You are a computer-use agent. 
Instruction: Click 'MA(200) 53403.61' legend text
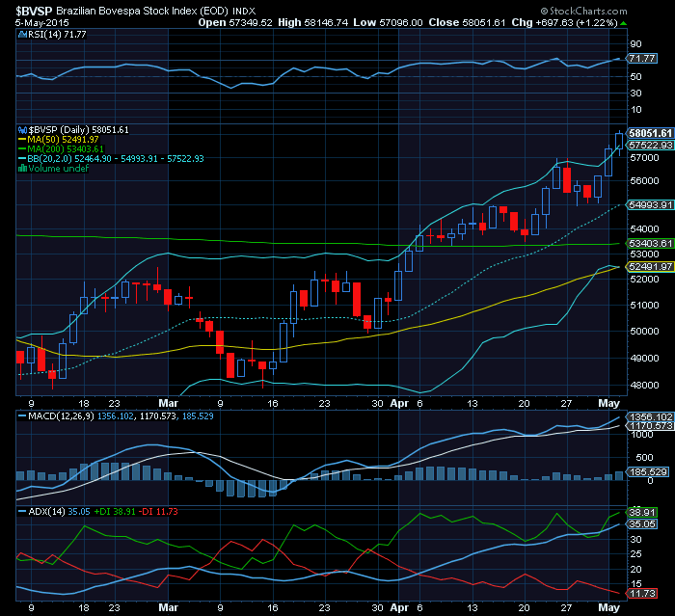(x=66, y=149)
